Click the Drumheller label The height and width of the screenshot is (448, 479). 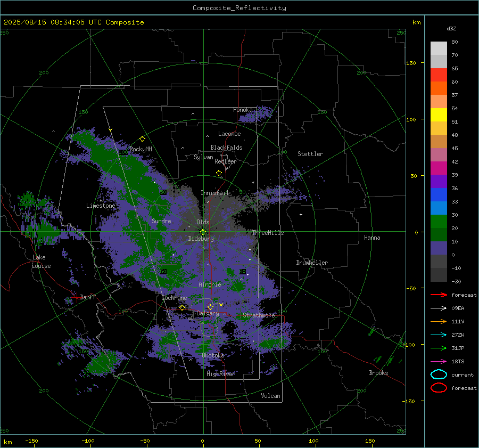click(312, 263)
